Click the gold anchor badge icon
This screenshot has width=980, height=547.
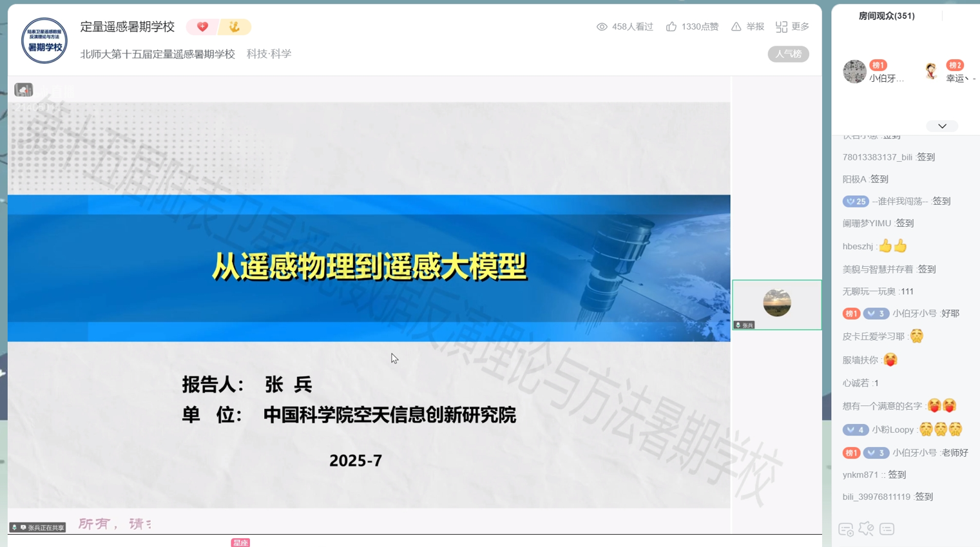click(235, 27)
